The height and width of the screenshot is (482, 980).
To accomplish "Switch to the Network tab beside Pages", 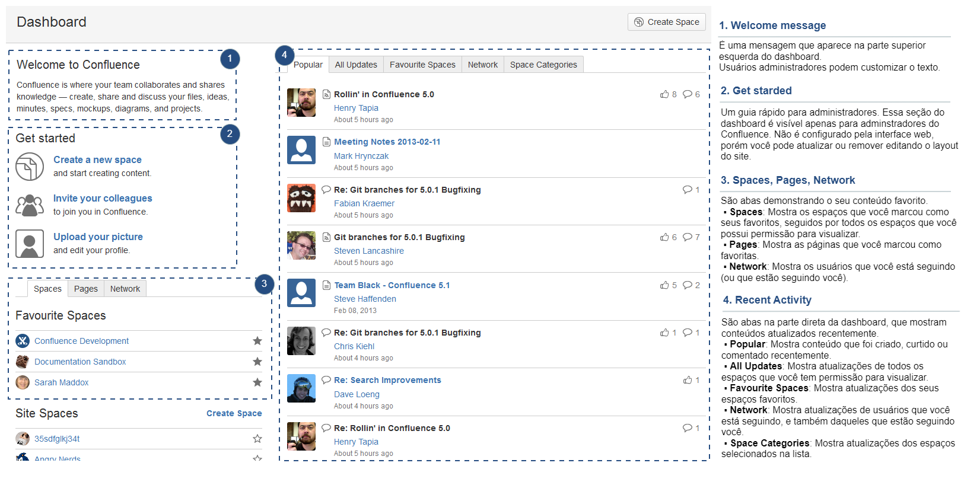I will tap(125, 289).
